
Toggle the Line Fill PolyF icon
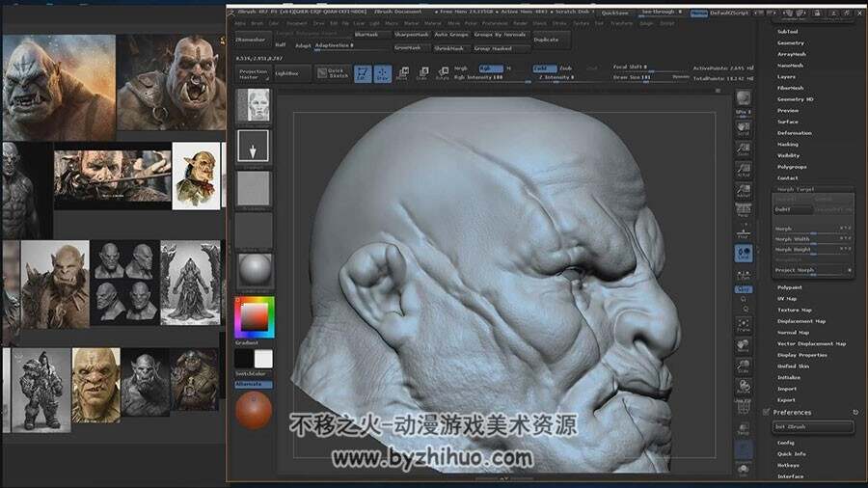pyautogui.click(x=744, y=407)
